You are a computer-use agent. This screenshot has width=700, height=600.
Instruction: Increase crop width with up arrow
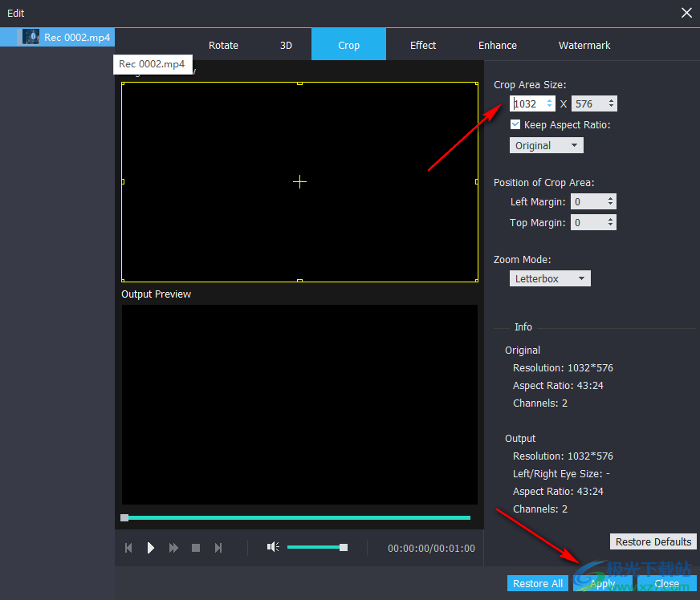click(550, 101)
